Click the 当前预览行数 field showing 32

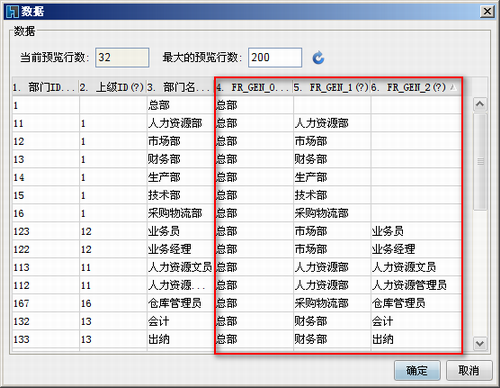tap(122, 57)
